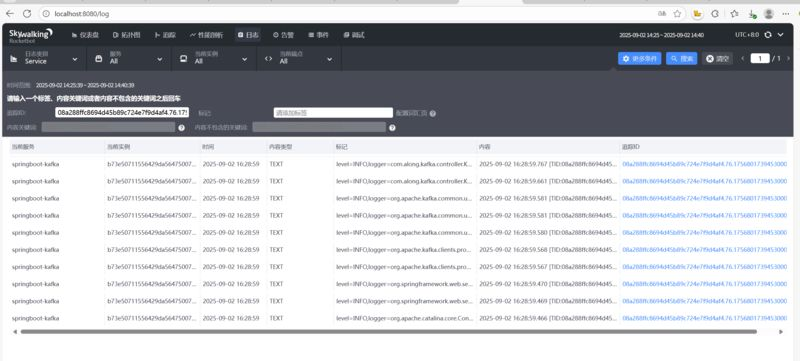Click the 追踪ID column header
Image resolution: width=800 pixels, height=361 pixels.
point(631,147)
